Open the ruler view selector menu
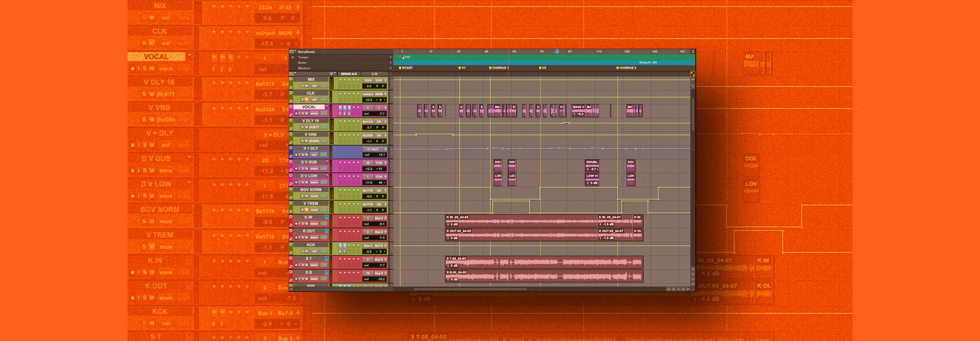This screenshot has width=980, height=341. point(292,52)
